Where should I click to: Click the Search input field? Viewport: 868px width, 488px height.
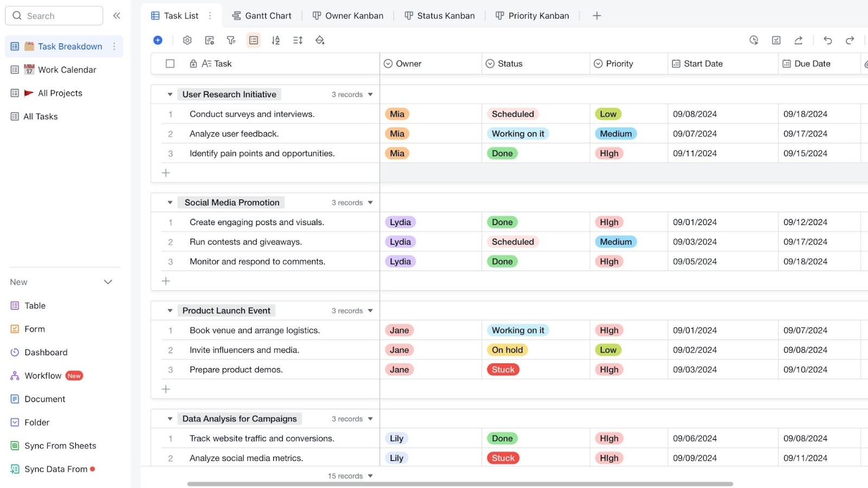coord(54,16)
